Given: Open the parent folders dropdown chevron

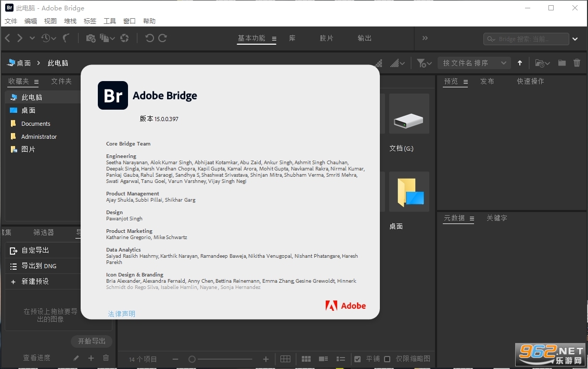Looking at the screenshot, I should point(32,38).
